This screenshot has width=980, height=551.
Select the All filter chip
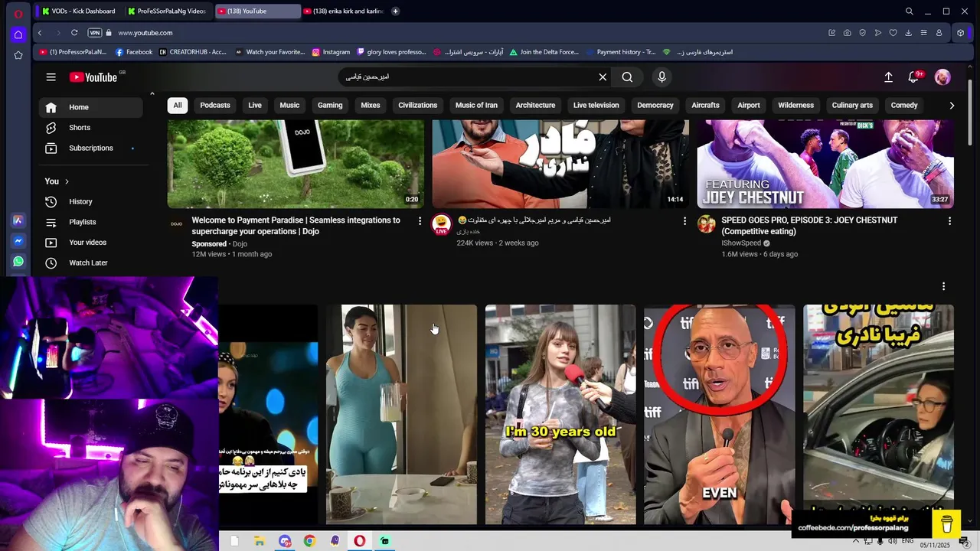click(178, 106)
